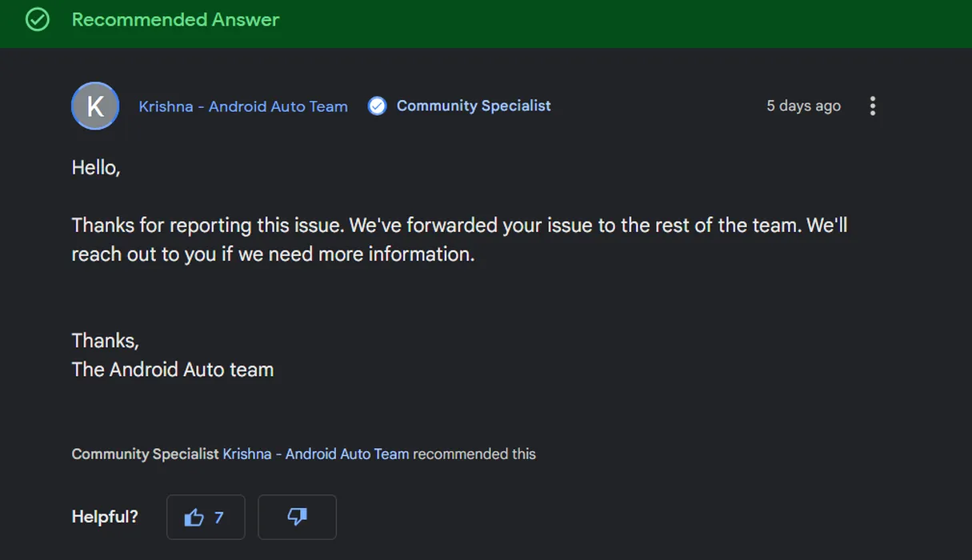Mark the answer helpful with thumbs up
972x560 pixels.
pyautogui.click(x=194, y=518)
